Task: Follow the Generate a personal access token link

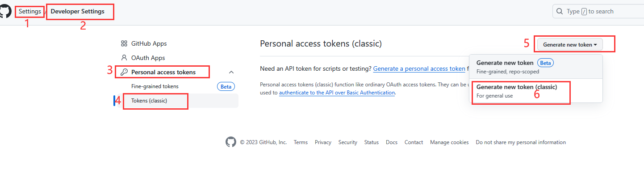Action: tap(419, 69)
